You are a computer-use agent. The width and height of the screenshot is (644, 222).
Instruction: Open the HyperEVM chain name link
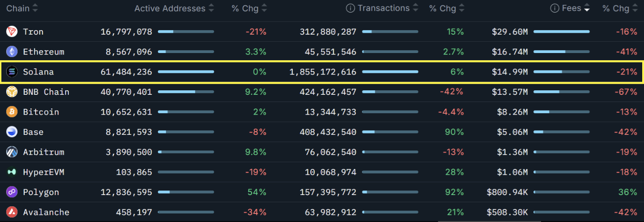pos(43,172)
